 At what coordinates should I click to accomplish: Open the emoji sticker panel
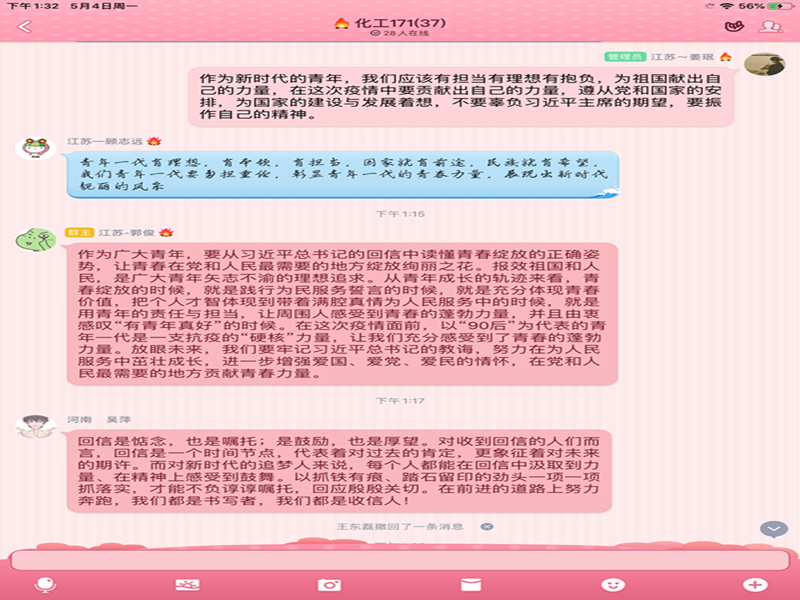613,585
